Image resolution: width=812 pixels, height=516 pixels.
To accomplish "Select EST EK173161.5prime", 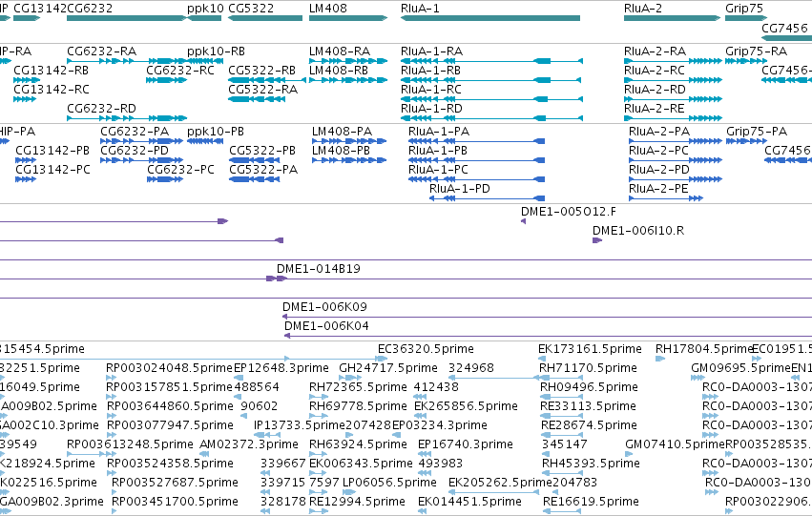I will 542,359.
